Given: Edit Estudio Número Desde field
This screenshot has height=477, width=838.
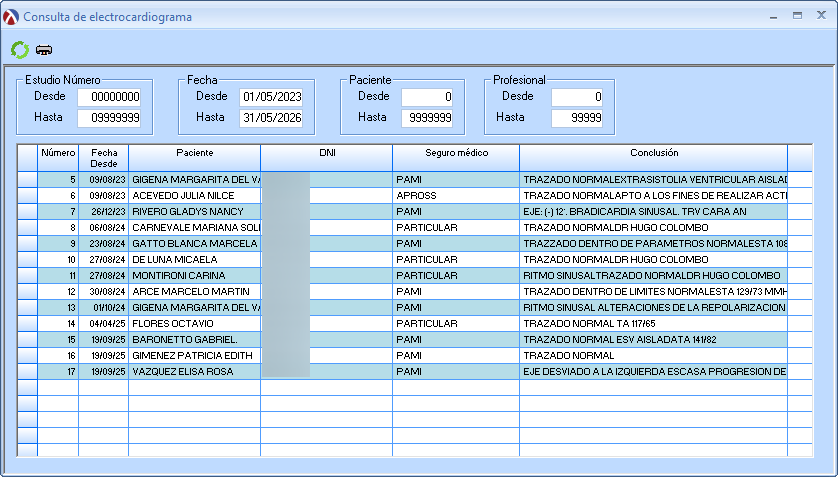Looking at the screenshot, I should click(x=109, y=97).
